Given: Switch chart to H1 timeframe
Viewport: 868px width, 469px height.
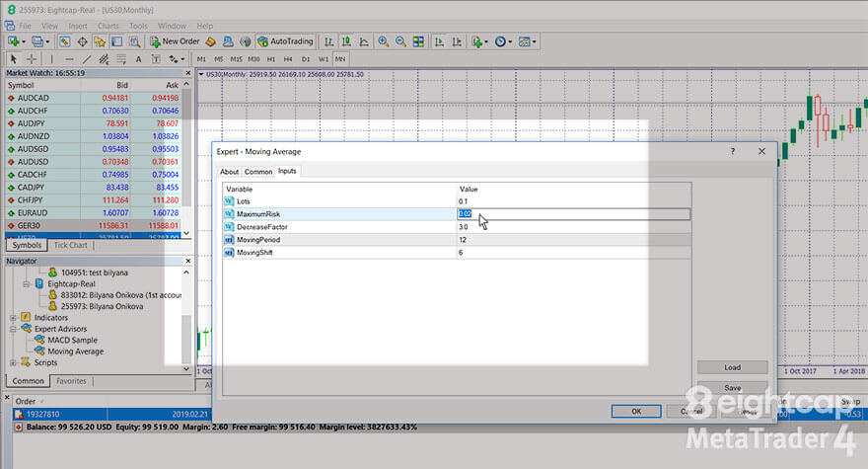Looking at the screenshot, I should click(270, 59).
